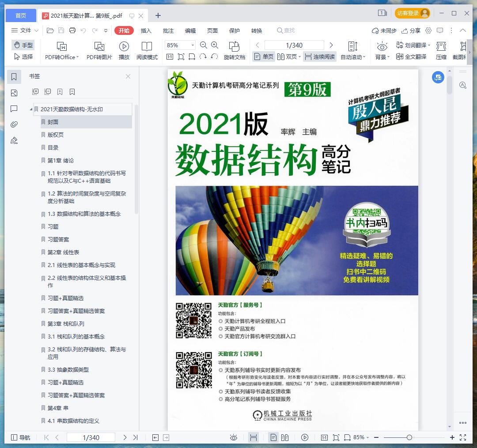The width and height of the screenshot is (477, 448).
Task: Click 访客登录 guest login button
Action: (x=413, y=13)
